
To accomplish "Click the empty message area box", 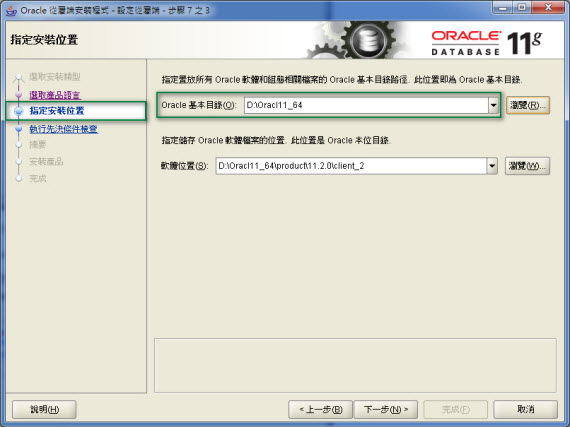I will click(x=355, y=365).
